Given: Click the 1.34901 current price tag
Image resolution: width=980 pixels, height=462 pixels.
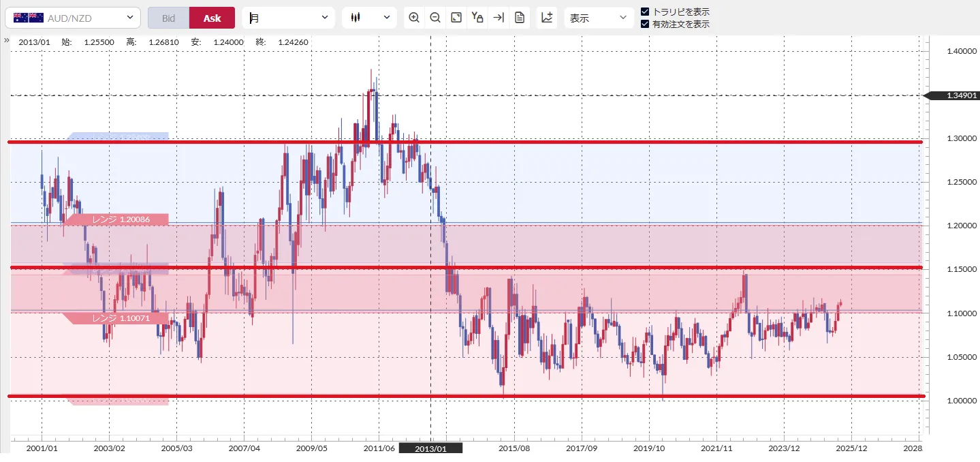Looking at the screenshot, I should pos(951,95).
